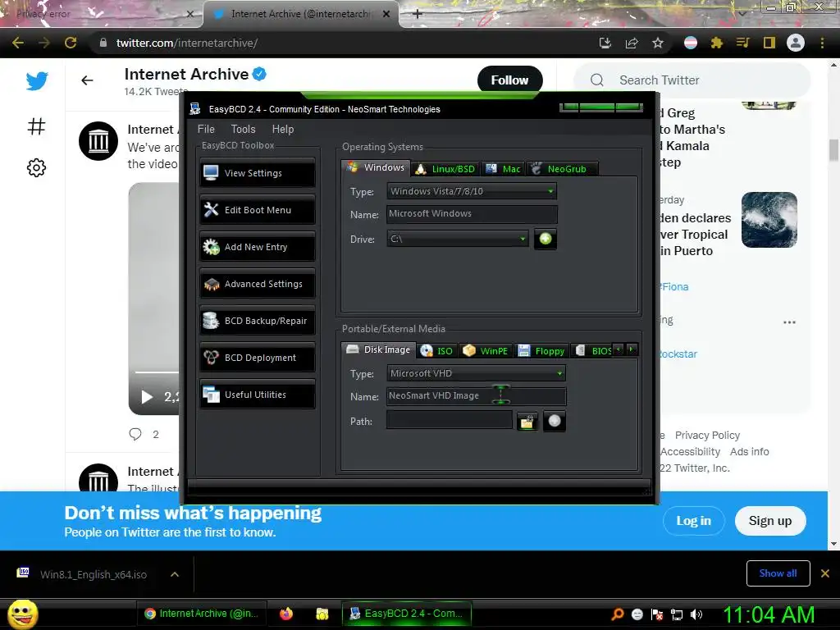
Task: Click the NeoSmart VHD Image name field
Action: pyautogui.click(x=476, y=396)
